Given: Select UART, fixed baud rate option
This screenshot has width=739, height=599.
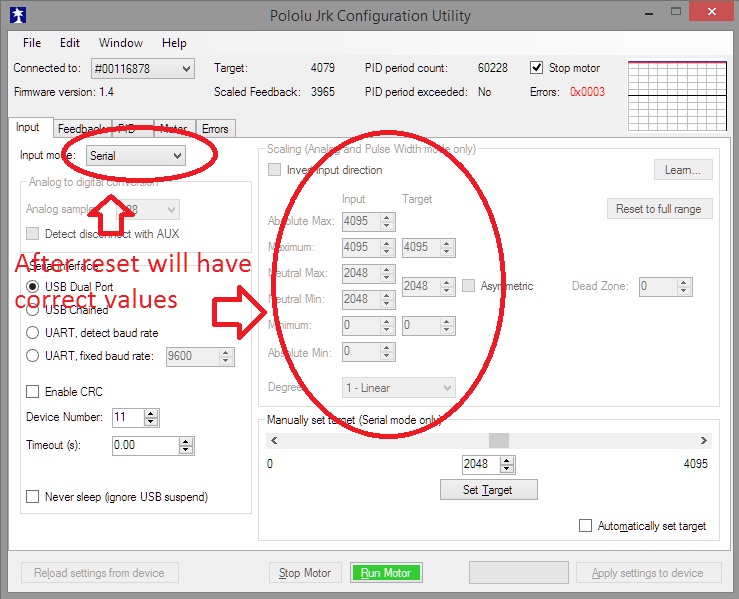Looking at the screenshot, I should [x=32, y=356].
